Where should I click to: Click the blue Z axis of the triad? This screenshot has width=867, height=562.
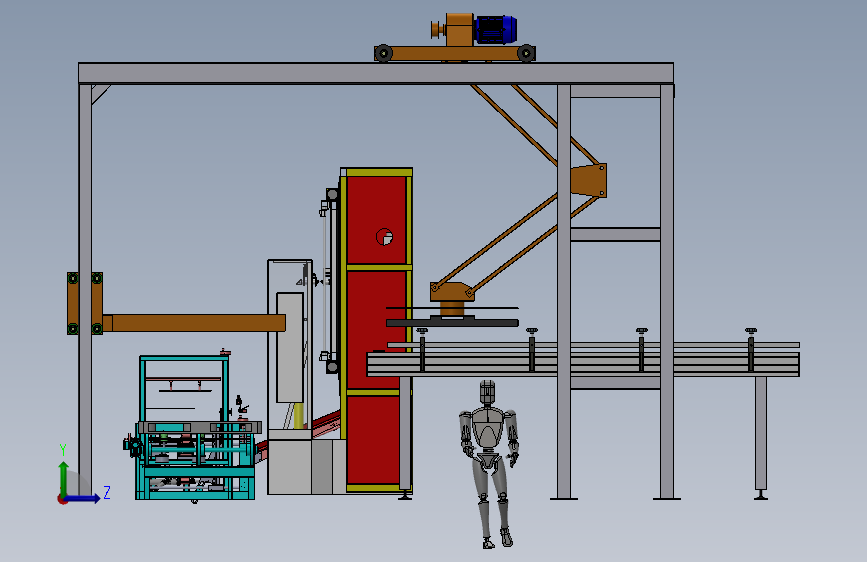click(83, 498)
